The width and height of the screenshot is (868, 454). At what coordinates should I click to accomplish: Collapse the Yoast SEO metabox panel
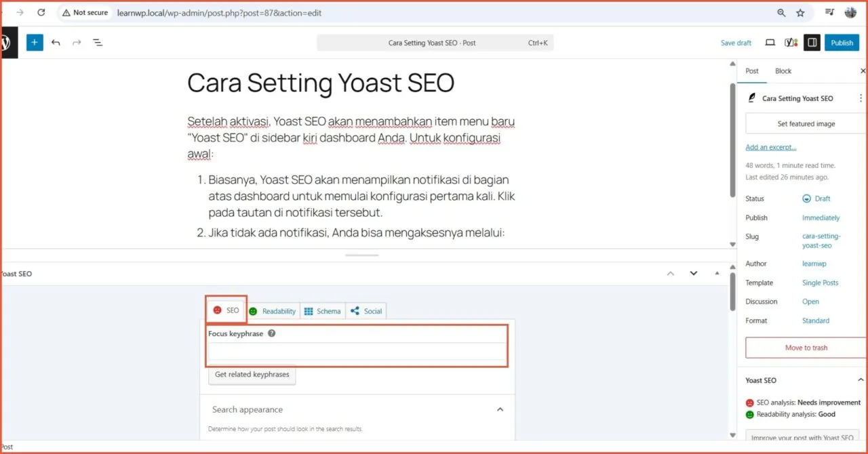coord(717,273)
